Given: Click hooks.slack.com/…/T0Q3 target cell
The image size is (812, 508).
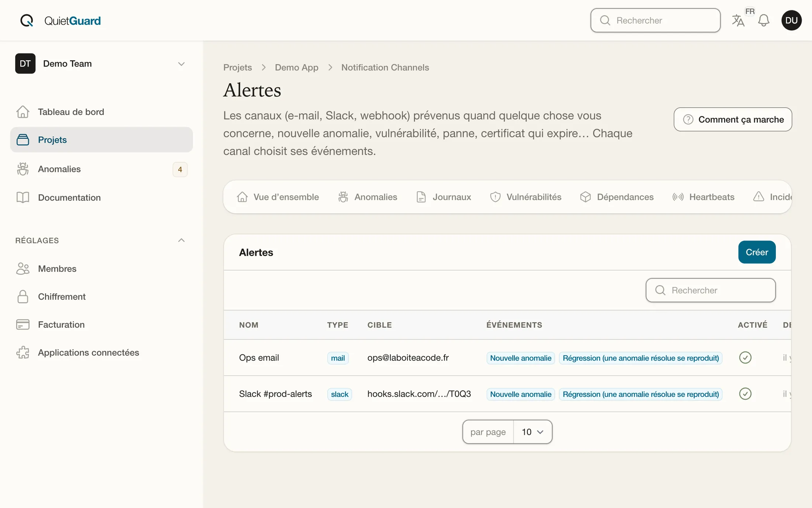Looking at the screenshot, I should click(419, 394).
